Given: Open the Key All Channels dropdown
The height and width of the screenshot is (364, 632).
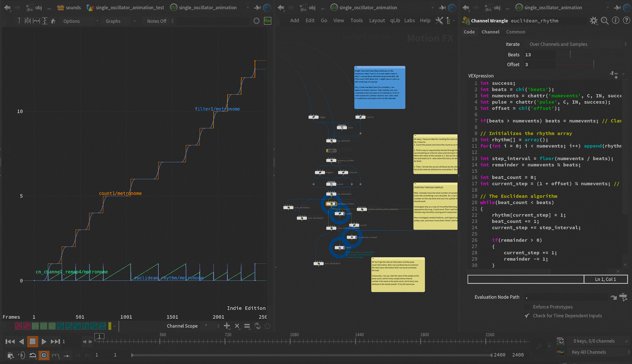Looking at the screenshot, I should (599, 352).
